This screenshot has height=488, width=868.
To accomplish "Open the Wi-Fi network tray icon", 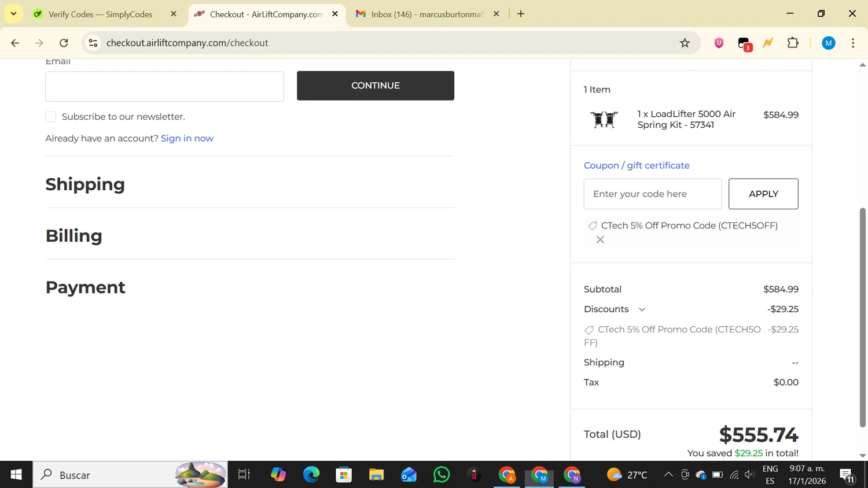I will click(734, 475).
